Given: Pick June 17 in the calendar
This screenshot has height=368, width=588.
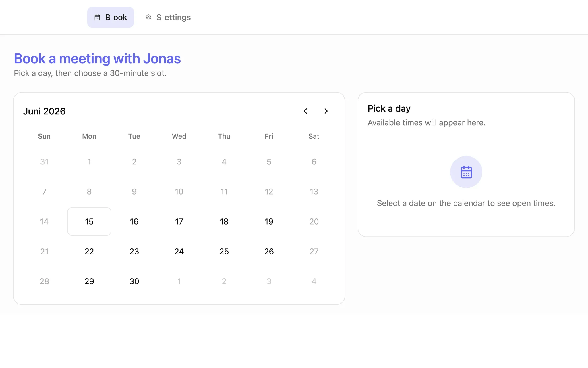Looking at the screenshot, I should click(x=179, y=221).
